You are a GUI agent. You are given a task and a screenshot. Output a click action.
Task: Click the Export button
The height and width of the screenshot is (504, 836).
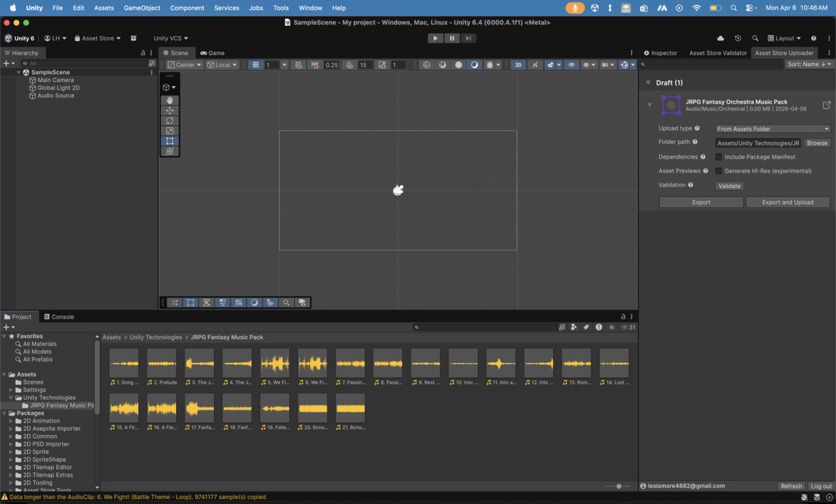pyautogui.click(x=702, y=203)
